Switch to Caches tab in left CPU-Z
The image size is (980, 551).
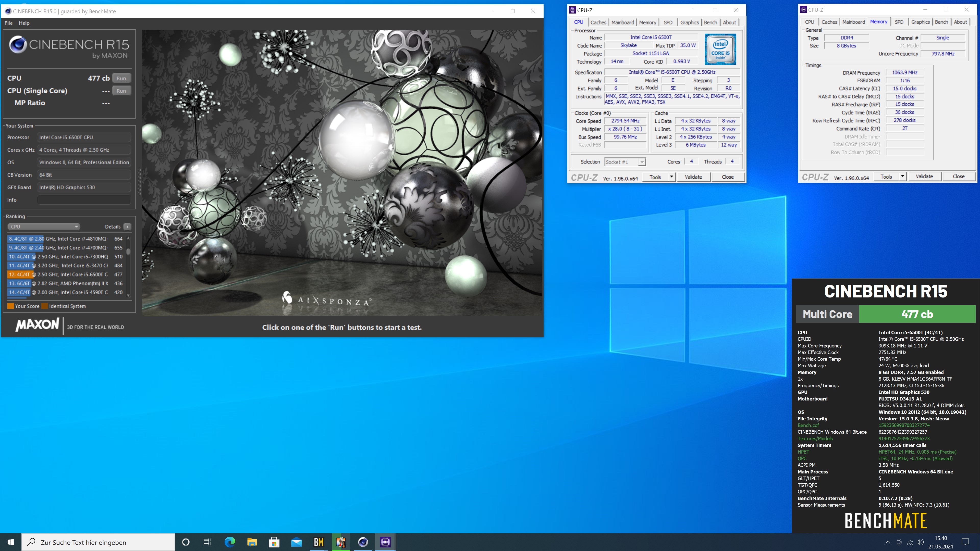coord(598,22)
